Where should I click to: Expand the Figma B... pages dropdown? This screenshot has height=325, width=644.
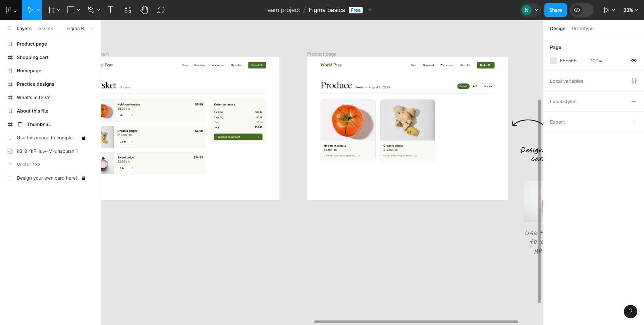click(x=80, y=28)
